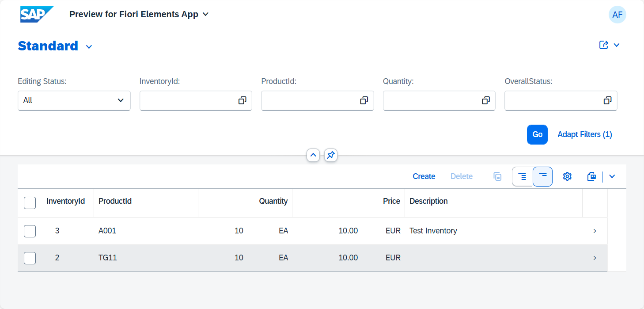Click the InventoryId value 2

tap(57, 258)
